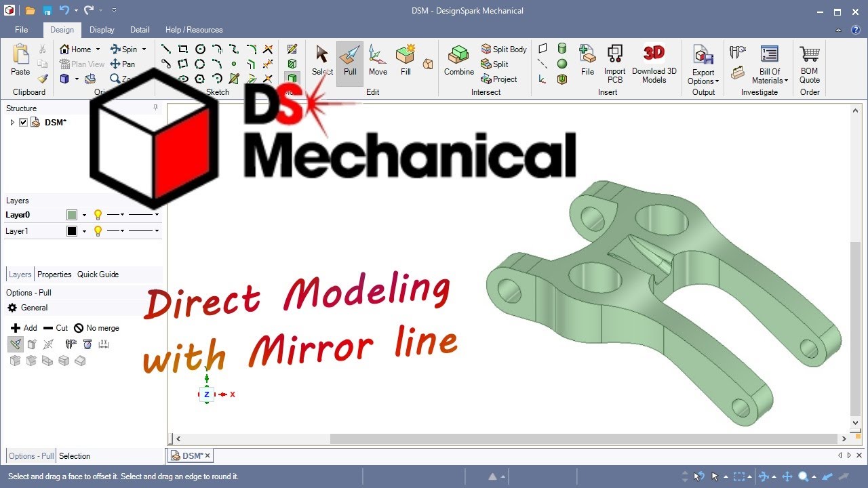Switch to the Display ribbon tab

tap(102, 30)
